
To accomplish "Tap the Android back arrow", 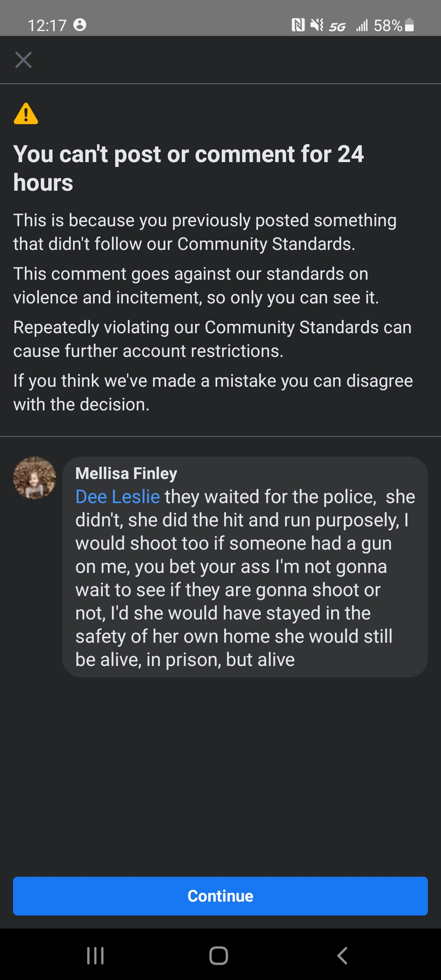I will [342, 955].
